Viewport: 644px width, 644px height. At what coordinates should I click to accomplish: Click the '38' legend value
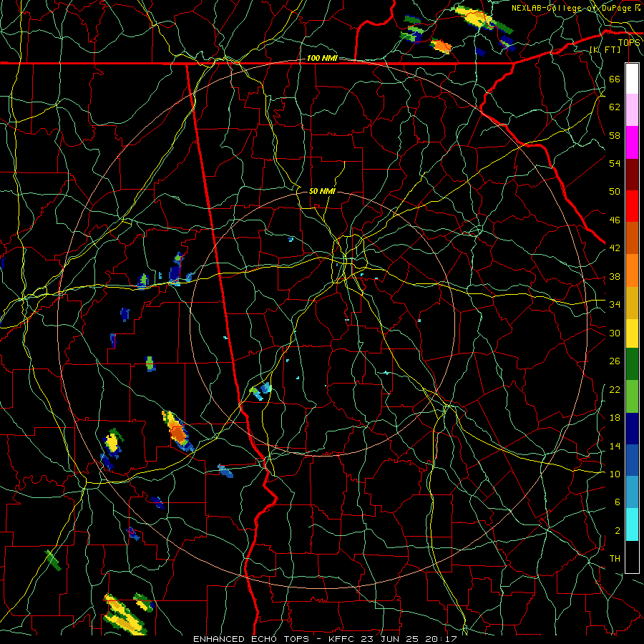tap(615, 276)
